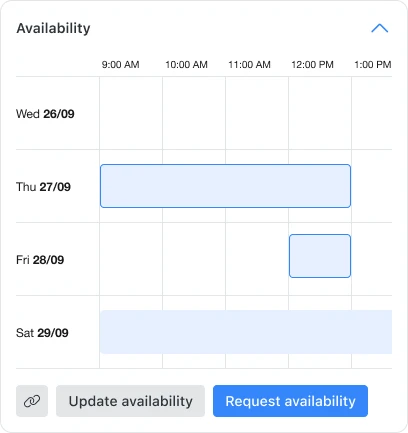
Task: Select the Fri 28/09 row label
Action: 40,260
